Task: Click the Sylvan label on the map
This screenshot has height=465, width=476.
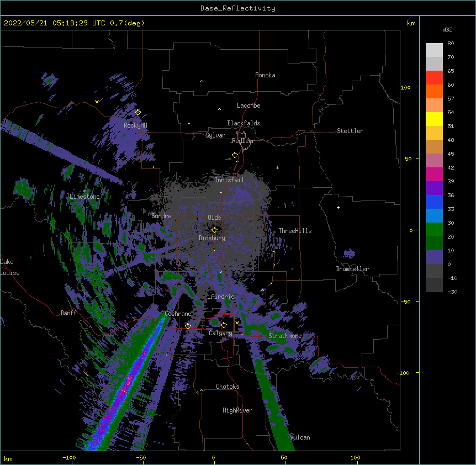Action: pos(215,135)
